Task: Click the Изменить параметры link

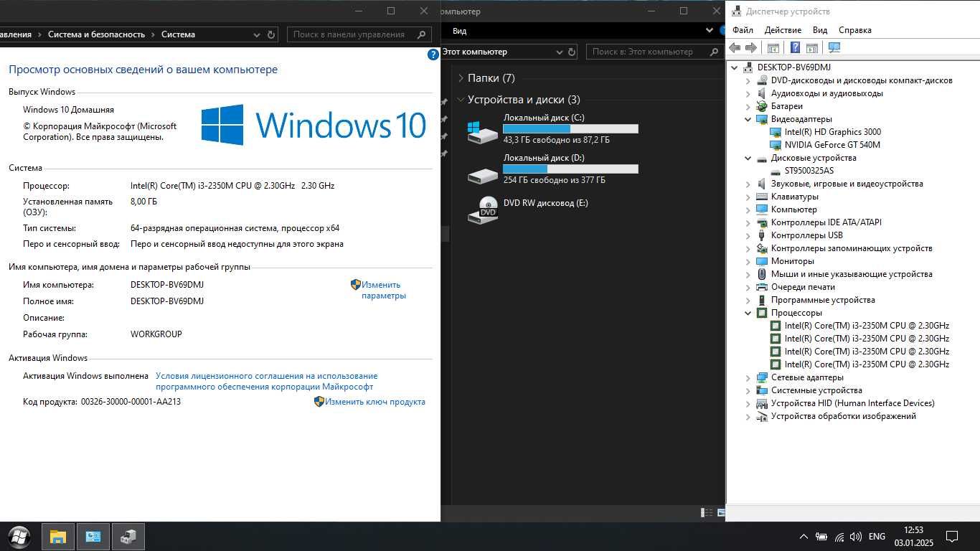Action: pos(384,290)
